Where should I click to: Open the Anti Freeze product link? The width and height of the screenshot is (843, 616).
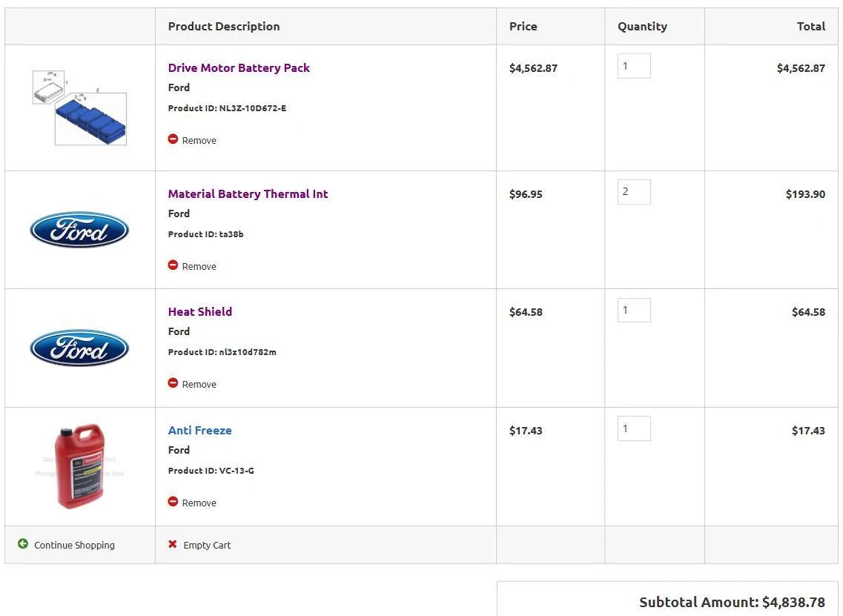(200, 430)
